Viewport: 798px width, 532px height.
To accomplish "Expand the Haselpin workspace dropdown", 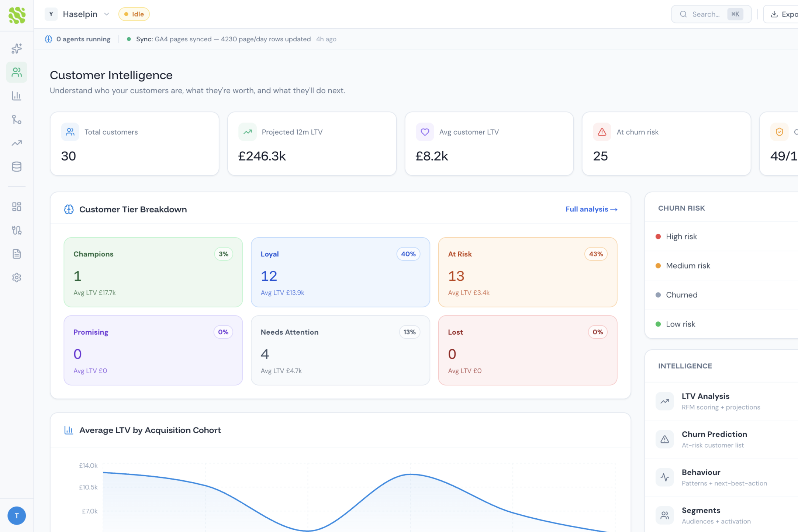I will pos(80,14).
